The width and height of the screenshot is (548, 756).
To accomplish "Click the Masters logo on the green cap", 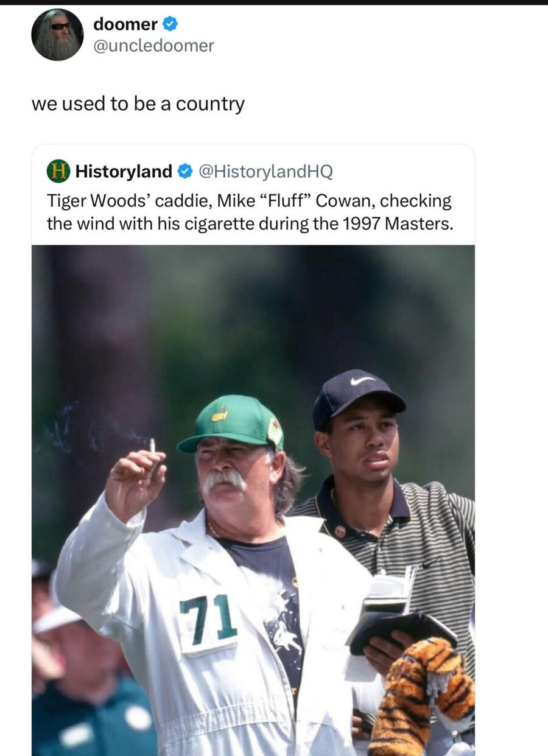I will 220,415.
